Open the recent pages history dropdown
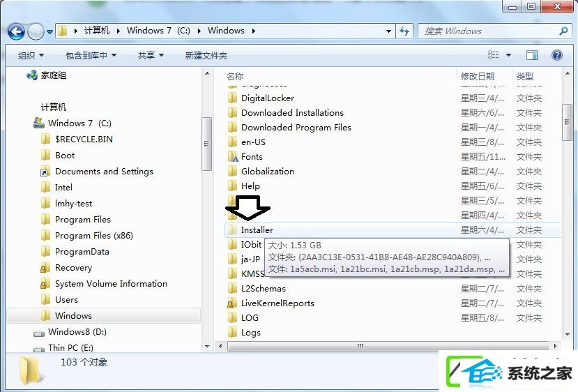This screenshot has width=578, height=392. click(x=50, y=32)
